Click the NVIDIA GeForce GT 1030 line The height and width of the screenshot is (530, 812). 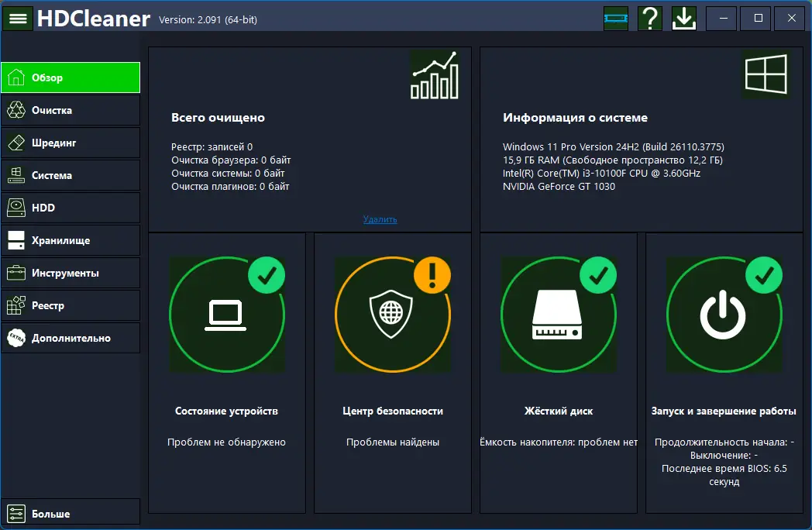559,187
